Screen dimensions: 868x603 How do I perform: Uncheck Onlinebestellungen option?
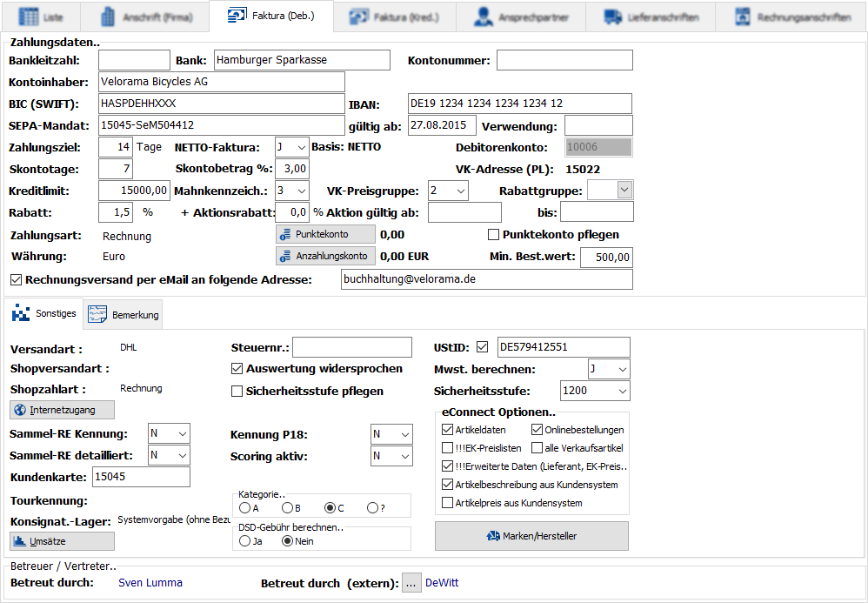tap(537, 430)
